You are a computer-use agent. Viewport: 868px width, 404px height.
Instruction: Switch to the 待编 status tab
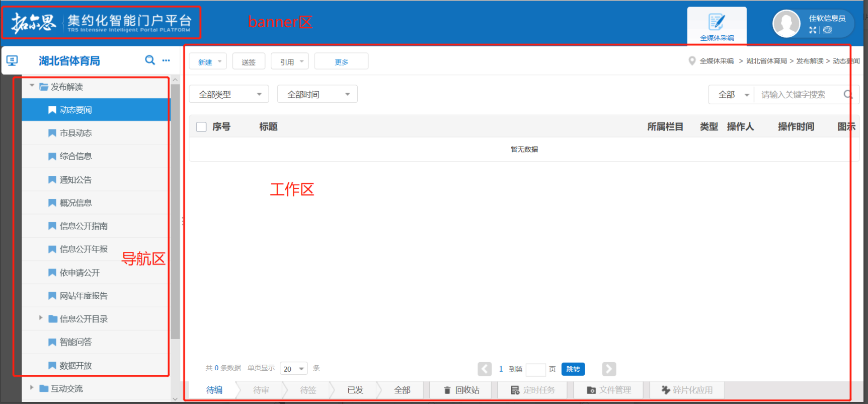214,390
